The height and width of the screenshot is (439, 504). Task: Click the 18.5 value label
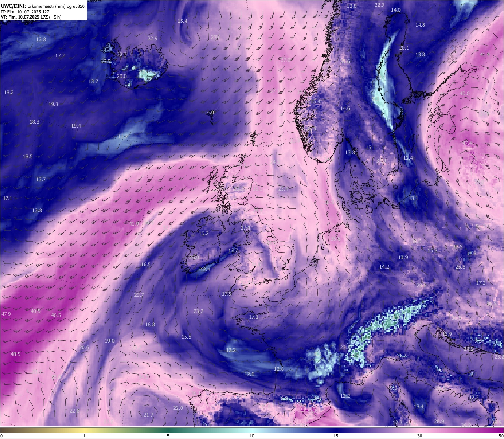28,157
